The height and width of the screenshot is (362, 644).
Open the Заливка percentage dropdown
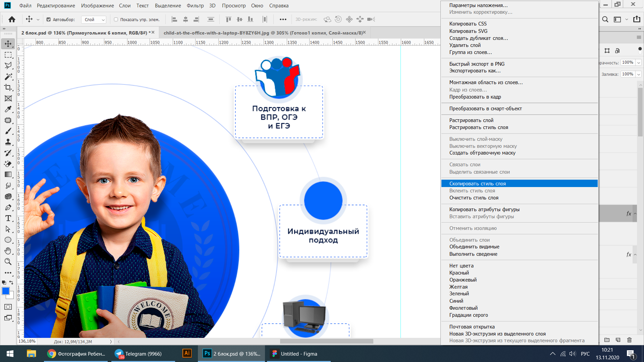[639, 74]
